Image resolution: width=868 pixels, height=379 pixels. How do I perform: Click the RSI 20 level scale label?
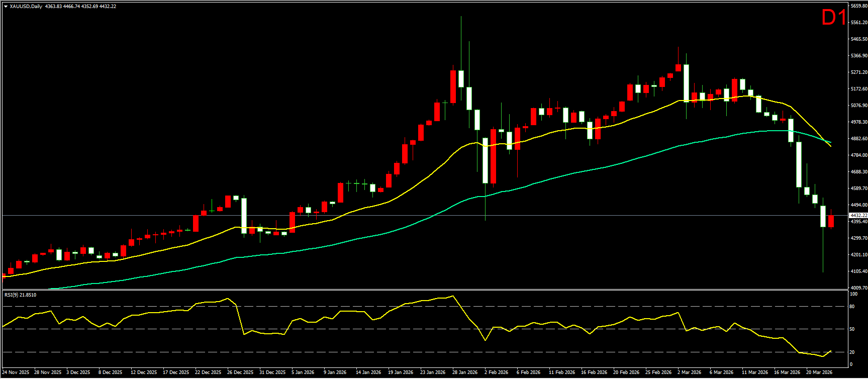coord(852,352)
